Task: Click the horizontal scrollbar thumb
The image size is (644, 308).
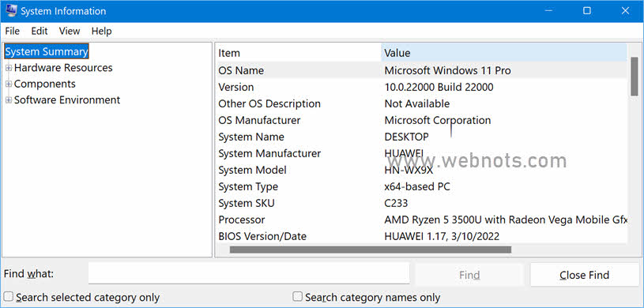Action: pyautogui.click(x=371, y=250)
